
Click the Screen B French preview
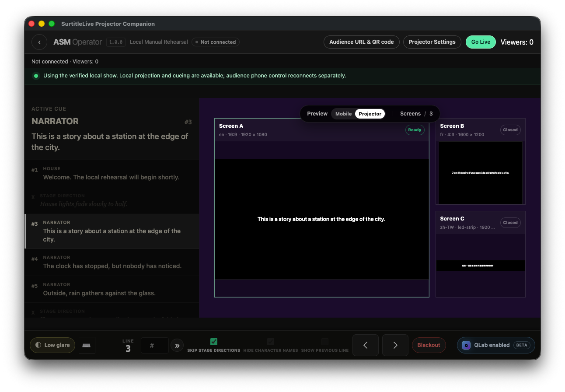click(x=481, y=173)
